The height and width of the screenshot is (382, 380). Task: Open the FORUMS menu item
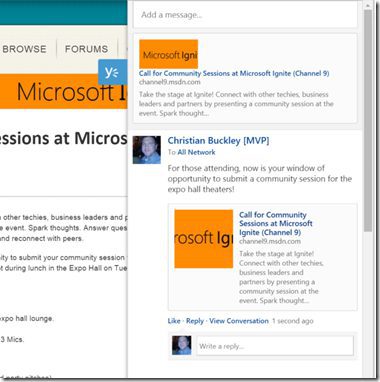coord(87,49)
